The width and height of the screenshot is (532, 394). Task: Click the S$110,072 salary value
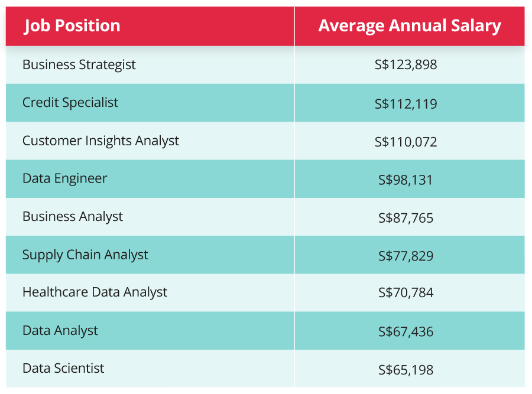pos(406,142)
